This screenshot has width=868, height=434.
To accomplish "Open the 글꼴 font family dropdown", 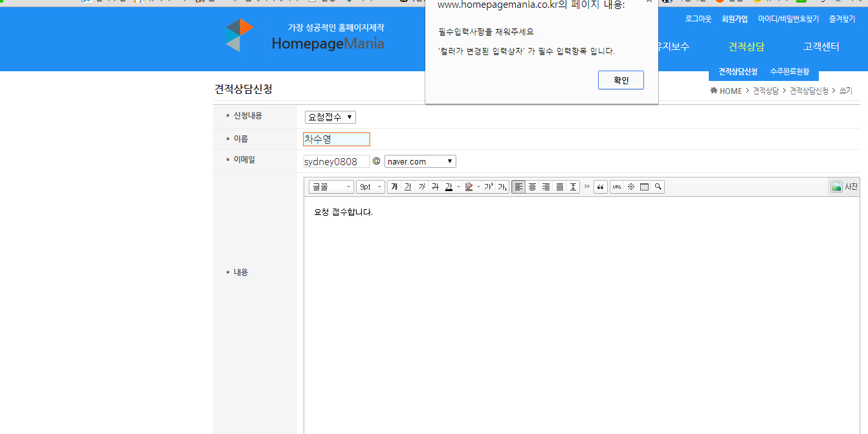I will tap(331, 187).
